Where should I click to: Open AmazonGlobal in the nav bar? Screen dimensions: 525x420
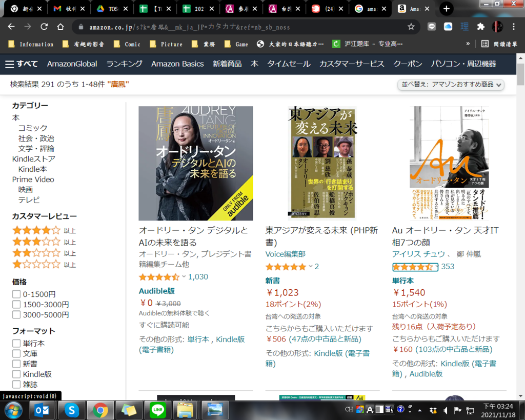tap(72, 64)
